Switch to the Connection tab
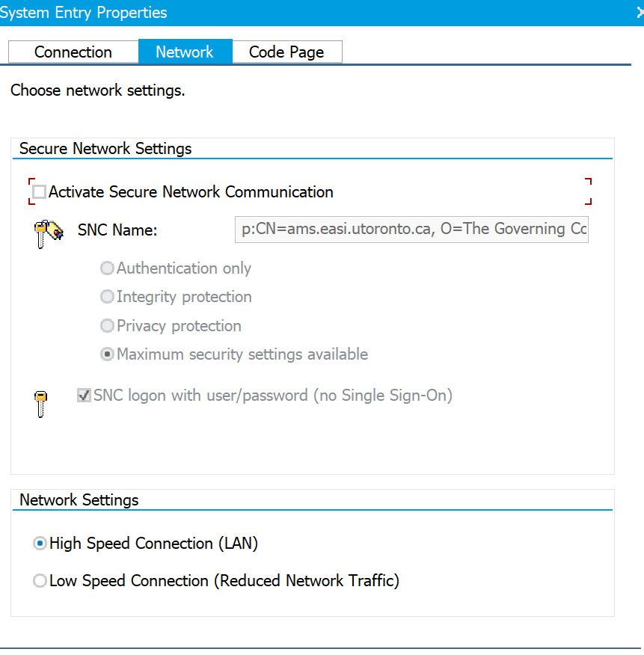644x655 pixels. click(73, 52)
